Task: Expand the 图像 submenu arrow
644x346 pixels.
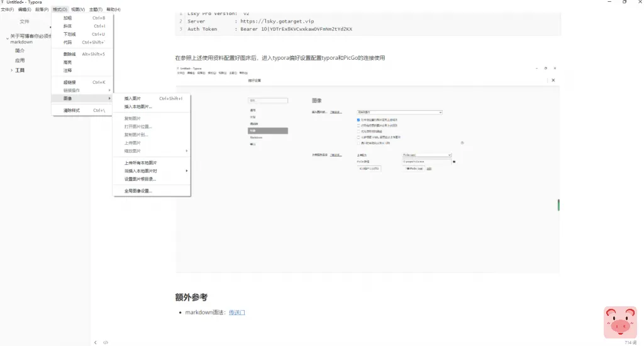Action: pyautogui.click(x=109, y=98)
